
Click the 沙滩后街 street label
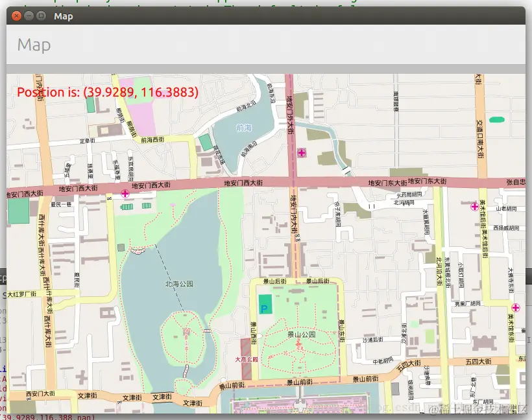(373, 340)
